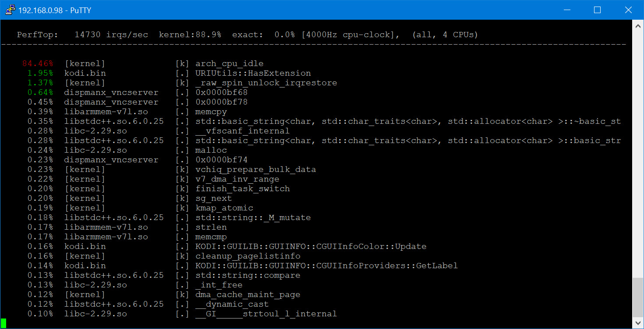The image size is (644, 329).
Task: Click the red 84.46% overhead value
Action: pos(38,63)
